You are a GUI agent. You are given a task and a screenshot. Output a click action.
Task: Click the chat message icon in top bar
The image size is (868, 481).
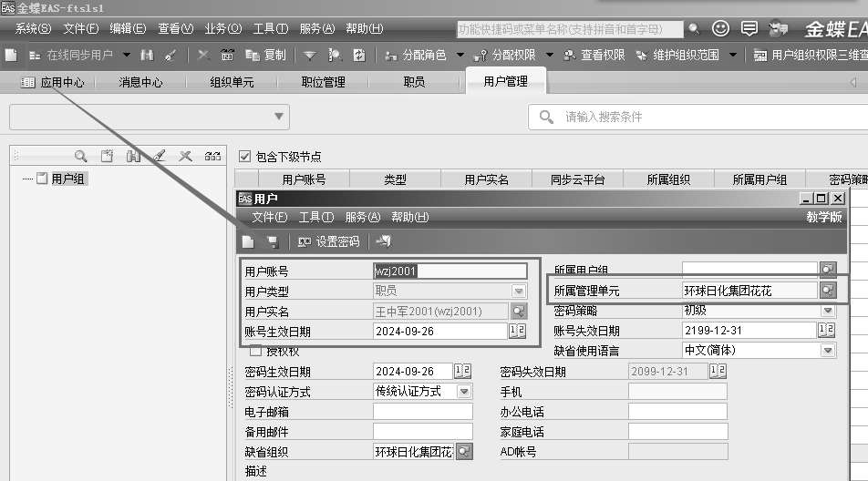pos(749,29)
